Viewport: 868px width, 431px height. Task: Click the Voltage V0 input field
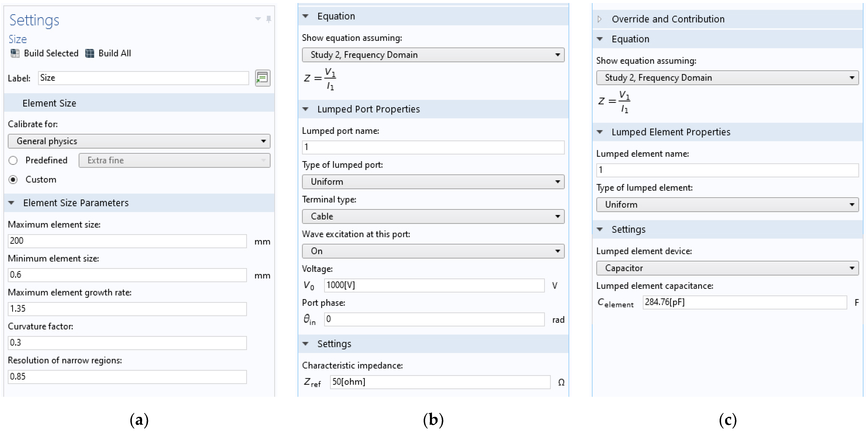(434, 285)
